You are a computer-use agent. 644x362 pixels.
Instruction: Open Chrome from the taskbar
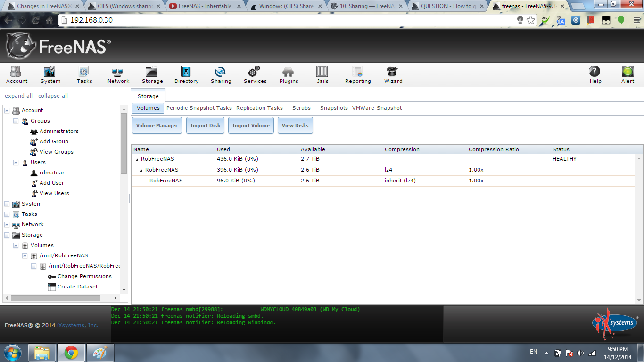[x=71, y=353]
